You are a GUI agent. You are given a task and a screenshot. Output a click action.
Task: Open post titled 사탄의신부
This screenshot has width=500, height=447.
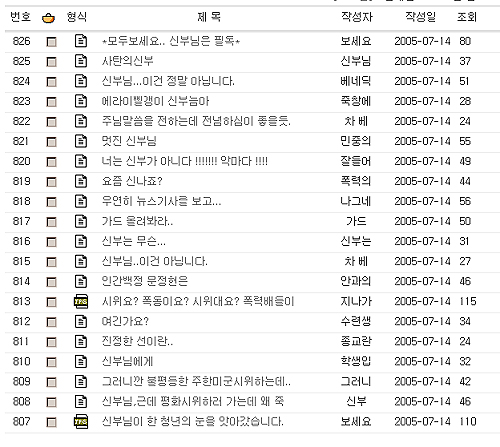[x=127, y=61]
